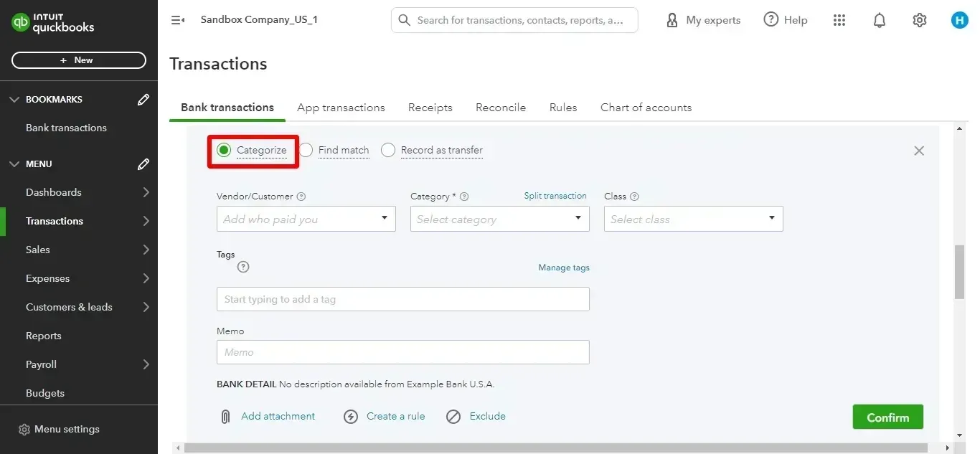Image resolution: width=980 pixels, height=454 pixels.
Task: Select the Categorize radio button
Action: [224, 150]
